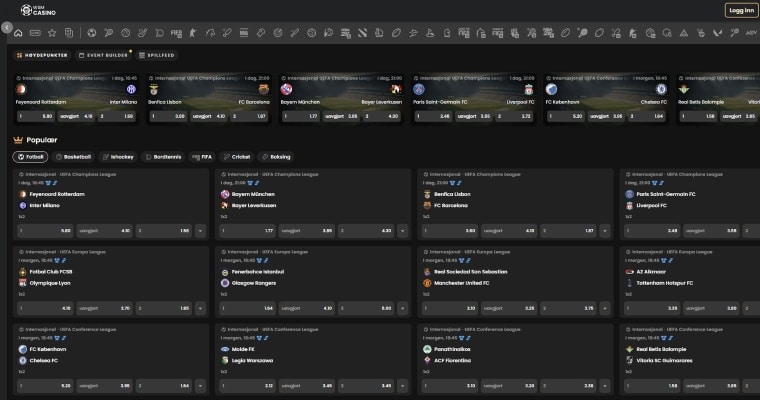Pick uavgjort odds on top Feyenoord featured banner
The image size is (760, 400).
(76, 116)
